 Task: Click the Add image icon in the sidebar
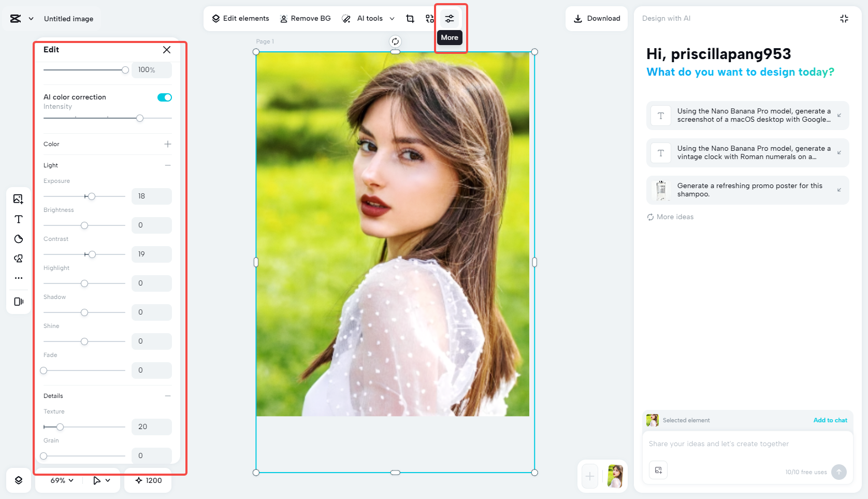[18, 198]
